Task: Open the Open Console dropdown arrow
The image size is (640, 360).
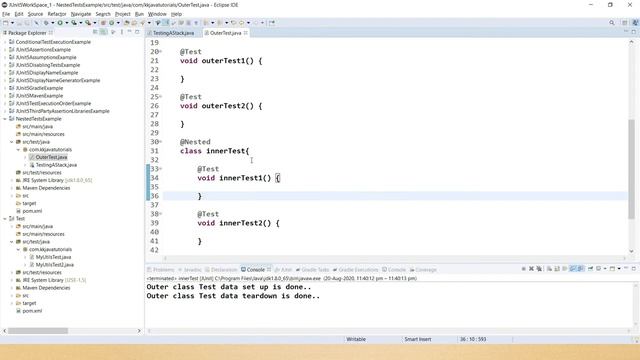Action: point(619,269)
